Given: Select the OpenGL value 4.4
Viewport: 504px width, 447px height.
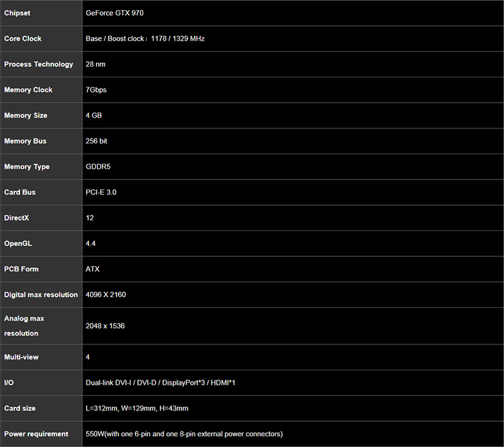Looking at the screenshot, I should point(91,244).
